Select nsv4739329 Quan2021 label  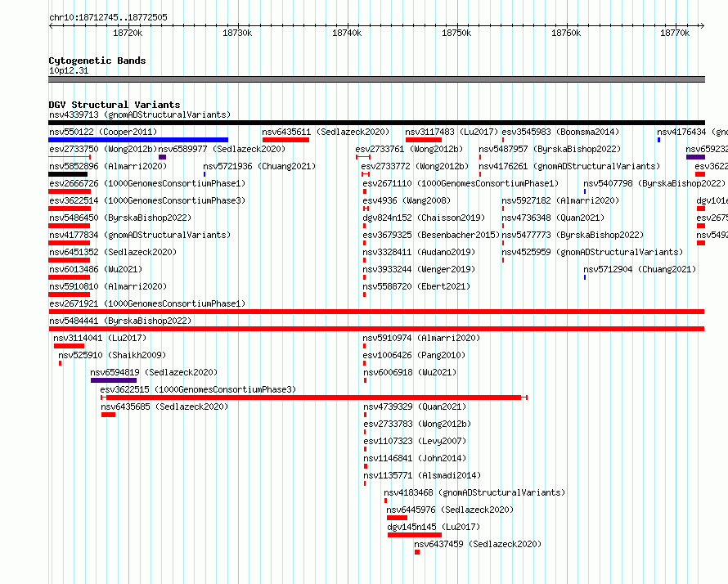415,407
